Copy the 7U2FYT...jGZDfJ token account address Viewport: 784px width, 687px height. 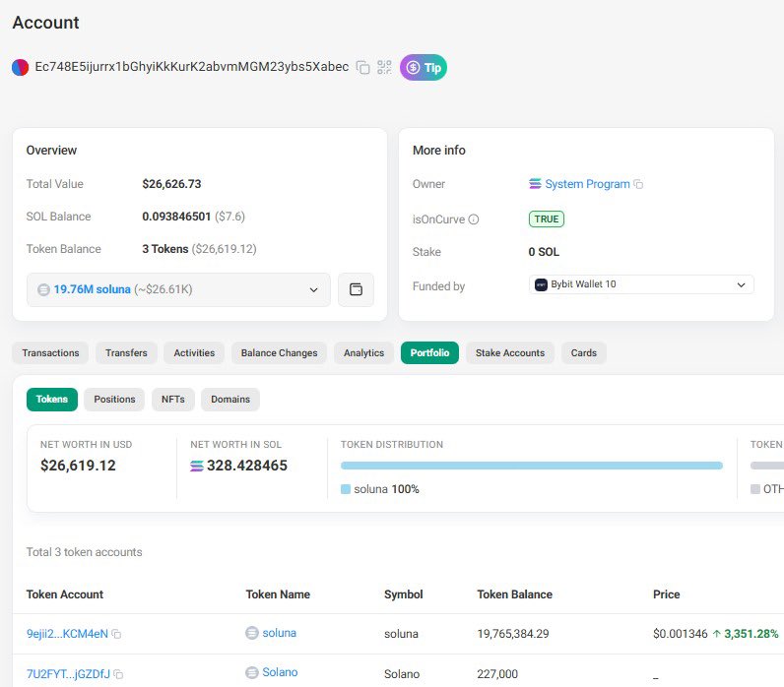point(118,674)
